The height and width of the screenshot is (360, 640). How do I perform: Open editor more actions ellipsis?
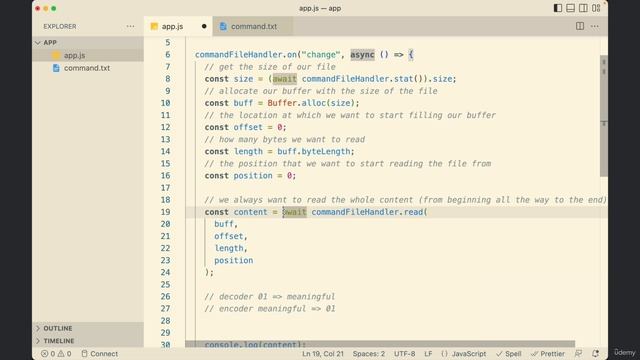coord(595,26)
